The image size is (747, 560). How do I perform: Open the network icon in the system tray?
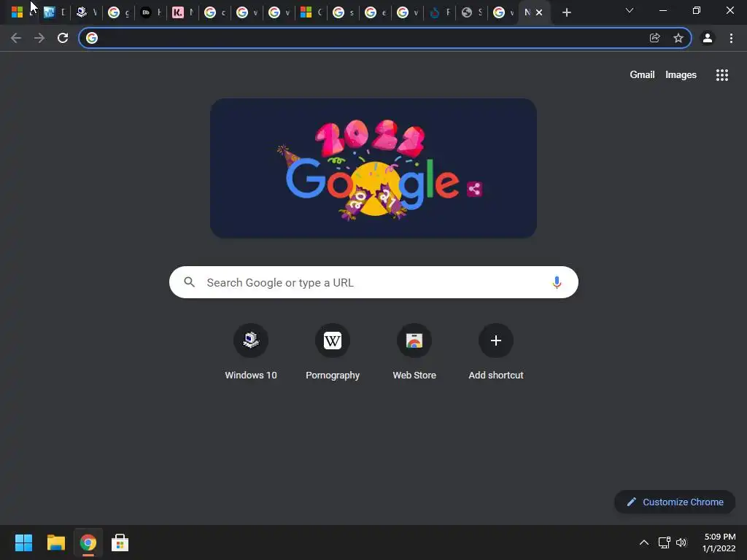[x=664, y=542]
